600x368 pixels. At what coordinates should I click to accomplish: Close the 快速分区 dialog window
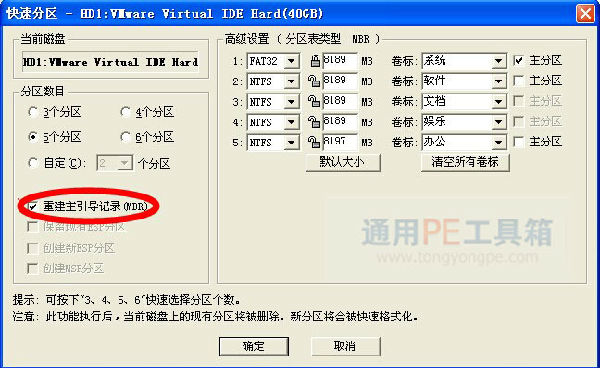[x=585, y=14]
